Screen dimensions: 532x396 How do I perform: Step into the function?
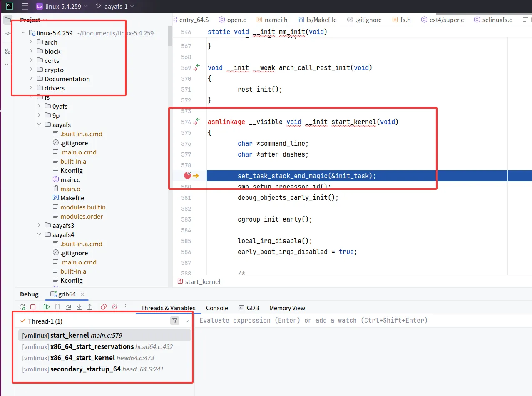[x=79, y=307]
